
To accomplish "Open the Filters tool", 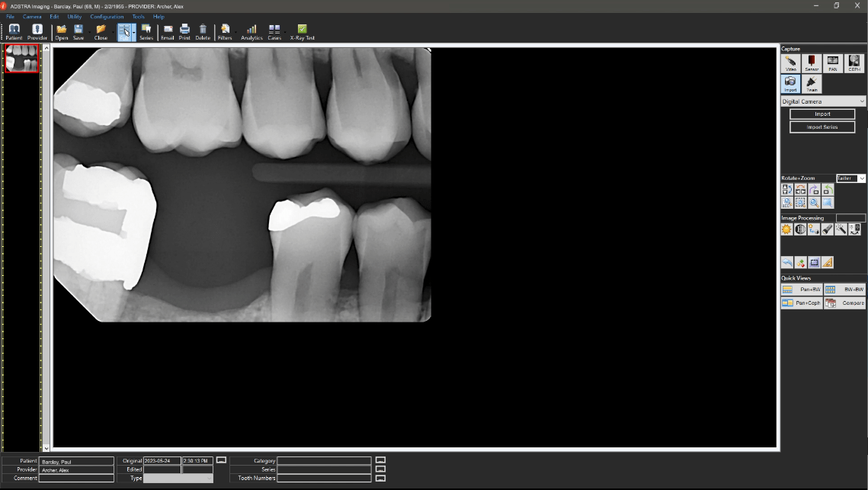I will pos(224,32).
